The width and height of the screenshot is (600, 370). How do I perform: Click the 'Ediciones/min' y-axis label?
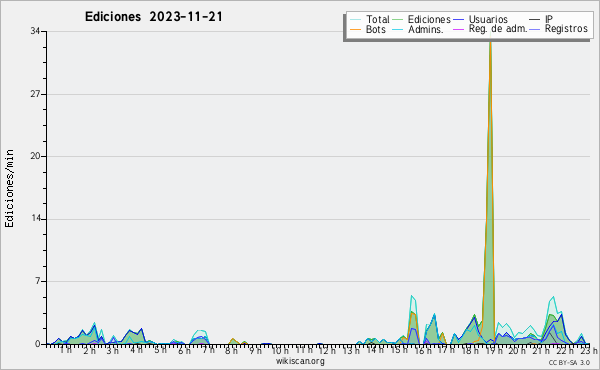click(9, 188)
